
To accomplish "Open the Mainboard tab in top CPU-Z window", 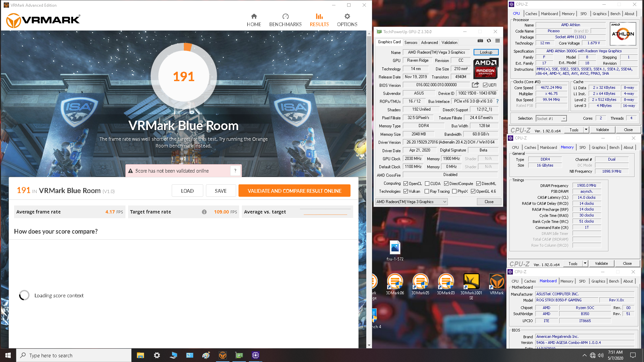I will 549,14.
